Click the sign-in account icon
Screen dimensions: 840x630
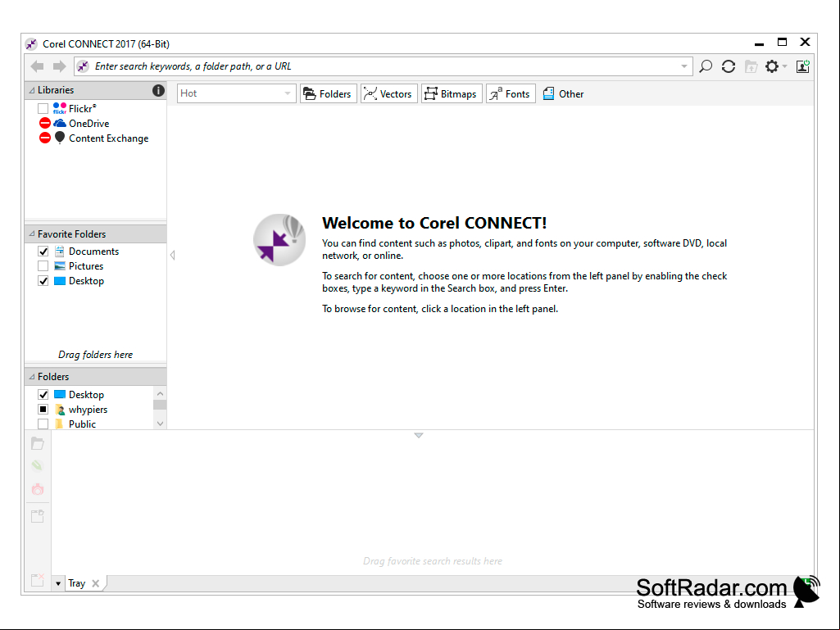tap(802, 66)
